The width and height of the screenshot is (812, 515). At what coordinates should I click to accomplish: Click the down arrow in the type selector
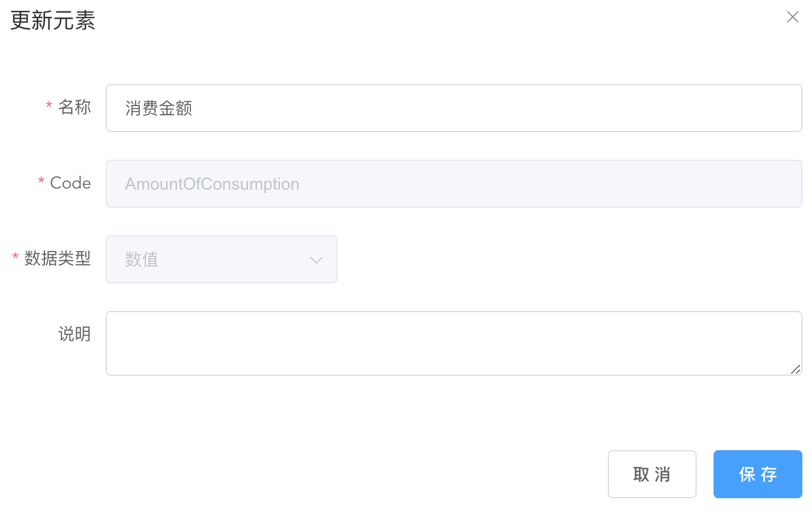click(x=316, y=259)
